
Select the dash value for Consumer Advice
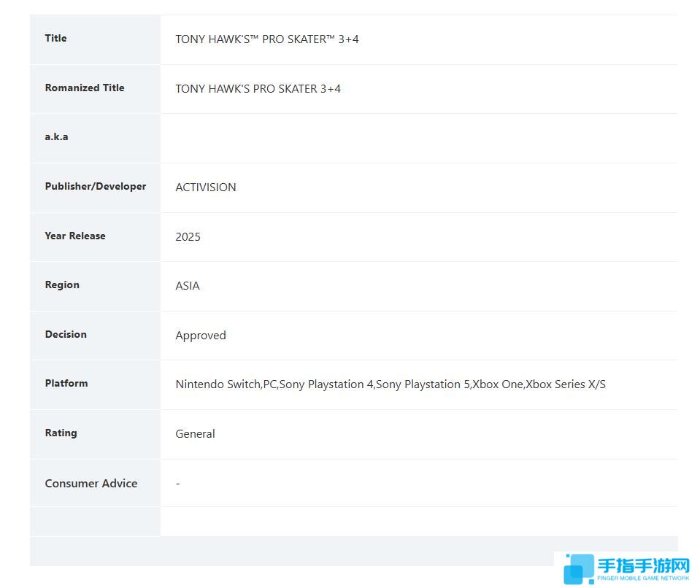177,484
